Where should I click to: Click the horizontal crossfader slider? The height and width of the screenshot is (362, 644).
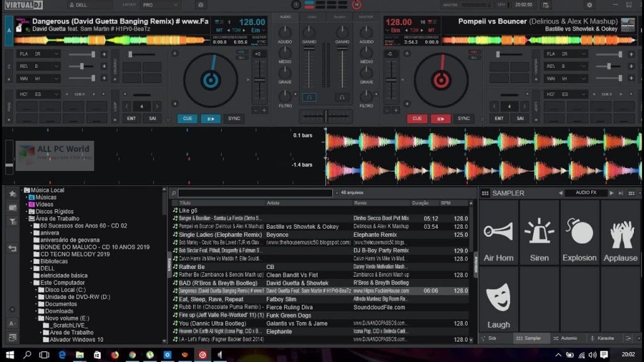tap(325, 116)
